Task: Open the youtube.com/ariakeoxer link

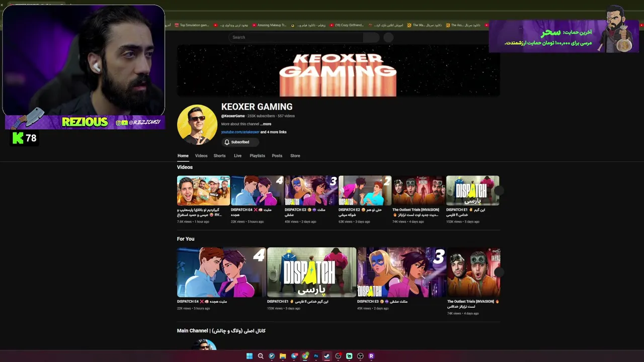Action: pyautogui.click(x=240, y=132)
